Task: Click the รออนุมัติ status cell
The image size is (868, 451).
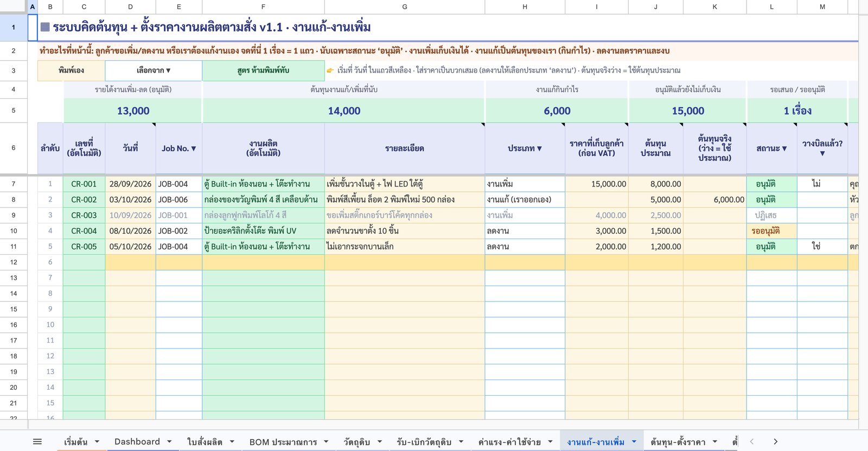Action: [x=771, y=231]
